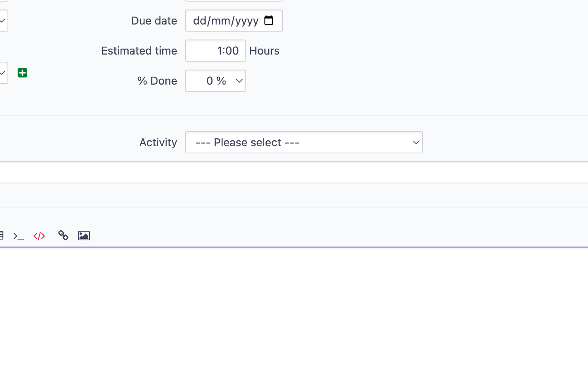The image size is (588, 385).
Task: Insert preformatted text with the prompt icon
Action: point(19,236)
